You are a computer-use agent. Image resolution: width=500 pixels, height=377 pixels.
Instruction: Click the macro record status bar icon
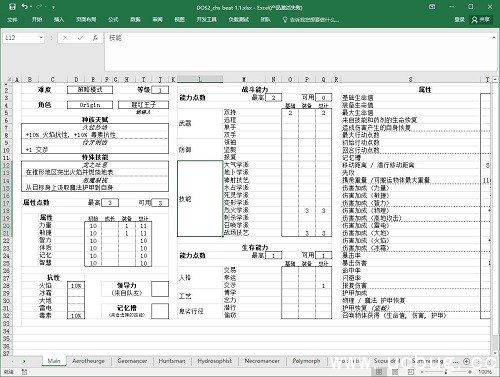pyautogui.click(x=24, y=371)
